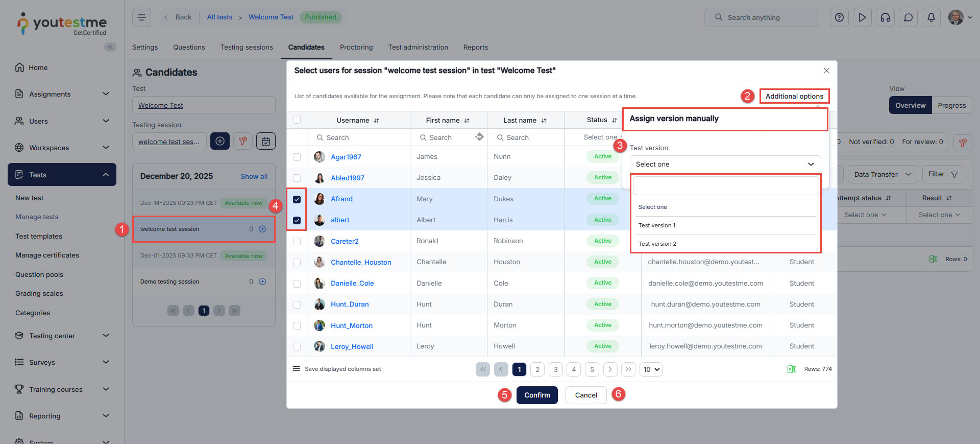Open the Chantelle_Houston user link
Image resolution: width=980 pixels, height=444 pixels.
(x=361, y=262)
